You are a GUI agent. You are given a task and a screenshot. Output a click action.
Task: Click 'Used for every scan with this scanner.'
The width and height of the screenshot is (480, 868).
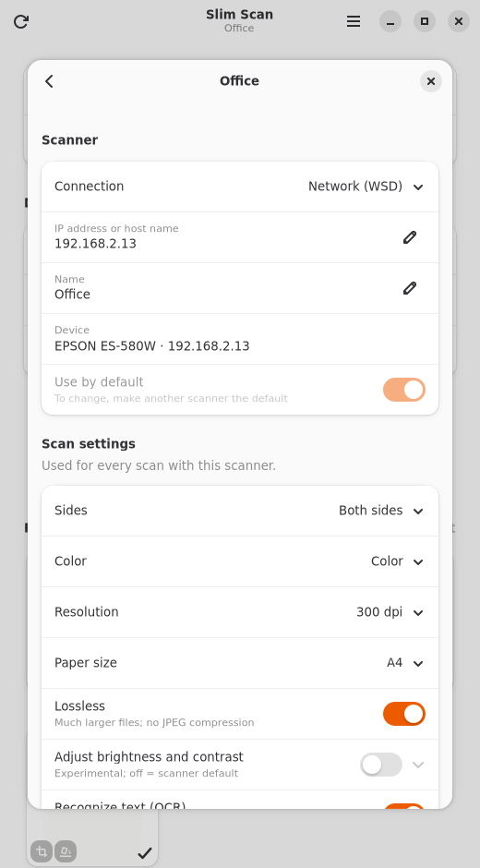point(159,465)
